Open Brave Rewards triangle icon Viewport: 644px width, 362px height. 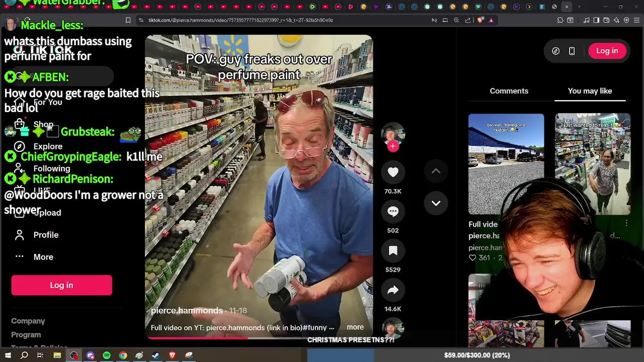click(x=491, y=20)
